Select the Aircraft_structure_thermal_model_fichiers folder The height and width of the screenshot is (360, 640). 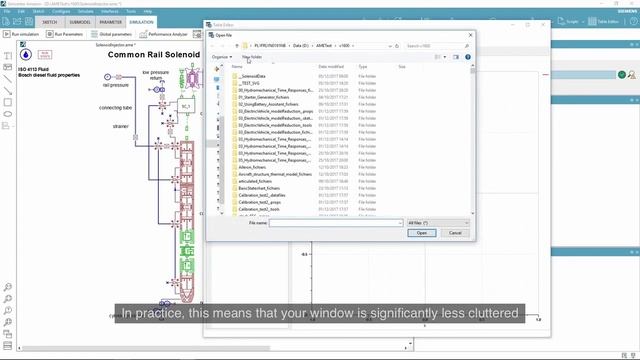(275, 174)
